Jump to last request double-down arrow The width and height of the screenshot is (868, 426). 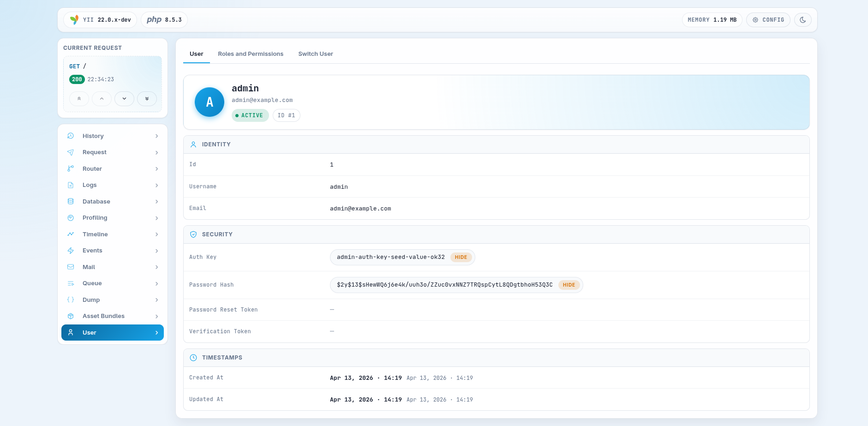click(147, 99)
